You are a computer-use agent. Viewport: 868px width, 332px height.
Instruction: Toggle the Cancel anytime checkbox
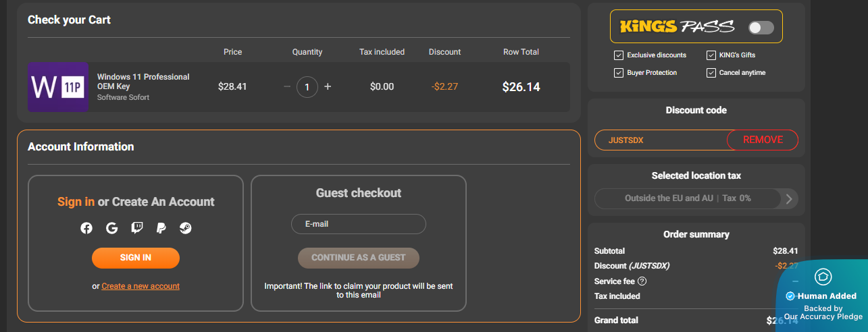tap(711, 73)
